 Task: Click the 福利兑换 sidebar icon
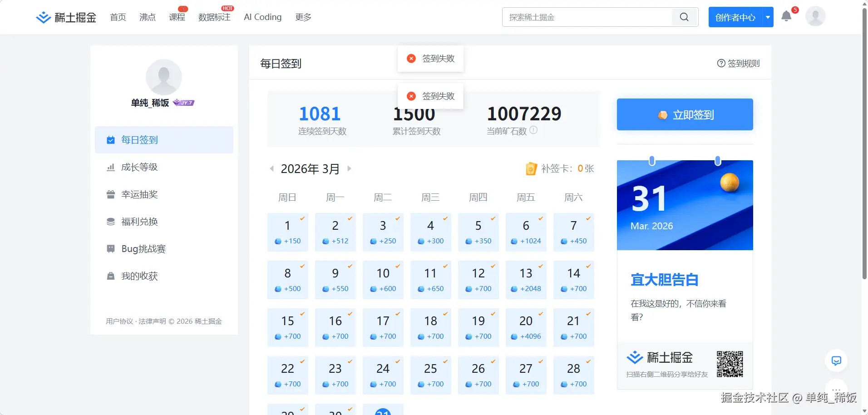110,222
